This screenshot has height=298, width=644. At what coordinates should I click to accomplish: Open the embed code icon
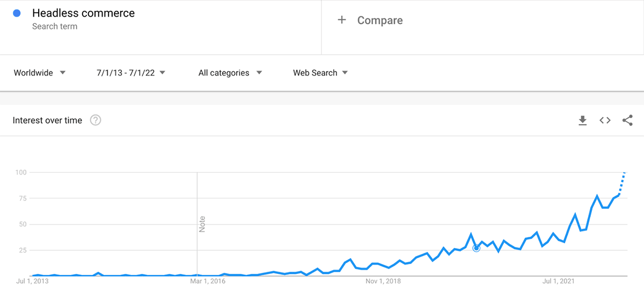coord(605,121)
